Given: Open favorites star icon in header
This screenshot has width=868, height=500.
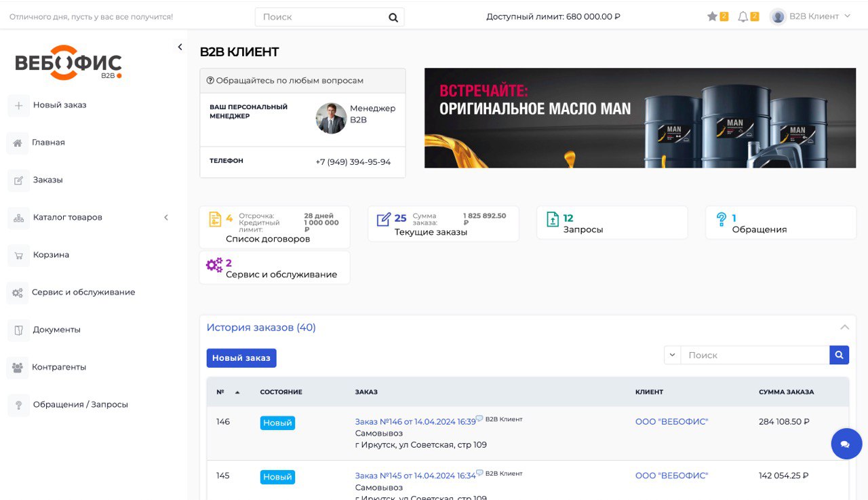Looking at the screenshot, I should pos(712,16).
